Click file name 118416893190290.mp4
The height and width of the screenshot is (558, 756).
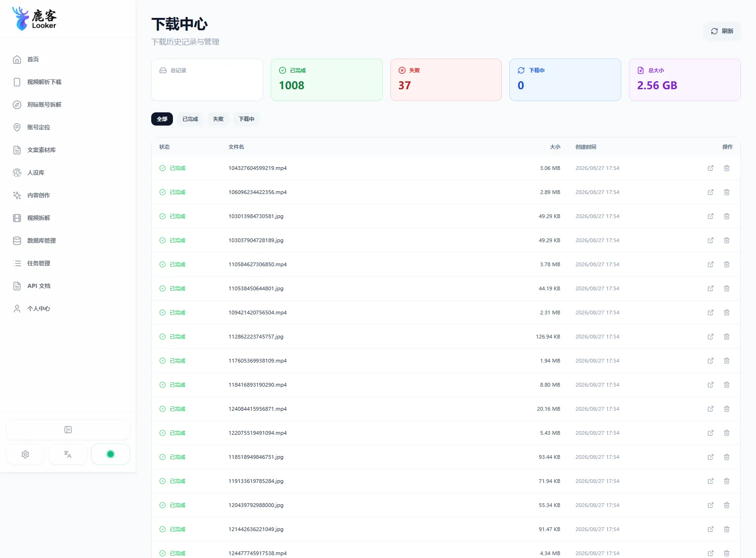(258, 385)
